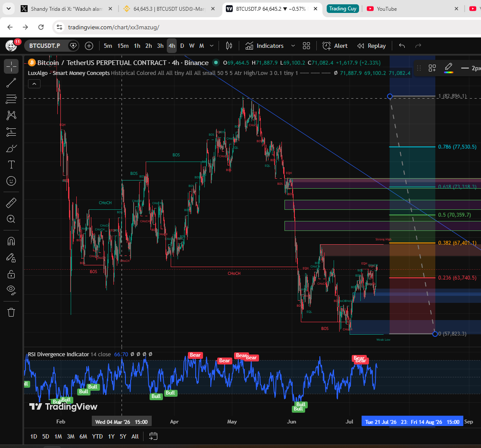481x448 pixels.
Task: Expand the timeframe interval dropdown chevron
Action: pos(212,46)
